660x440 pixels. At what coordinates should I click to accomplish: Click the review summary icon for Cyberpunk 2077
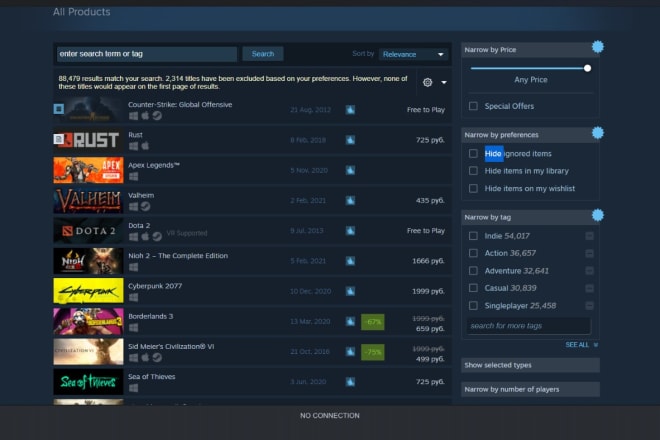coord(350,291)
